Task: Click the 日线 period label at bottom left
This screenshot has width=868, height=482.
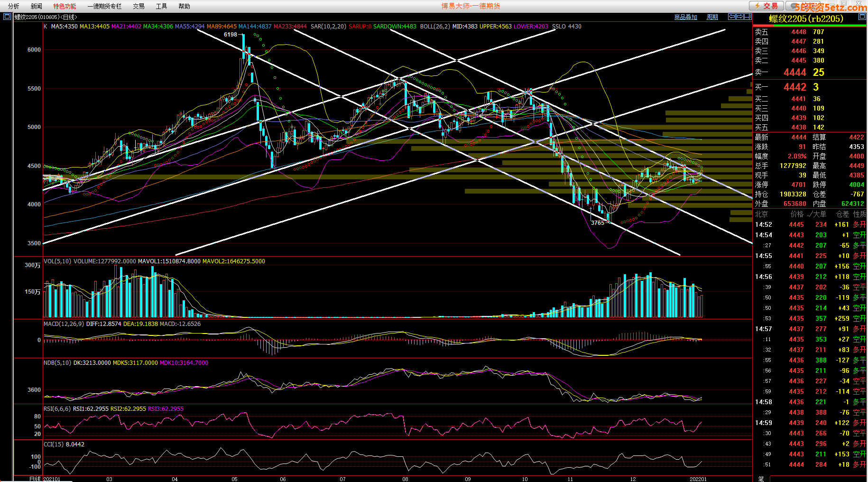Action: pos(35,479)
